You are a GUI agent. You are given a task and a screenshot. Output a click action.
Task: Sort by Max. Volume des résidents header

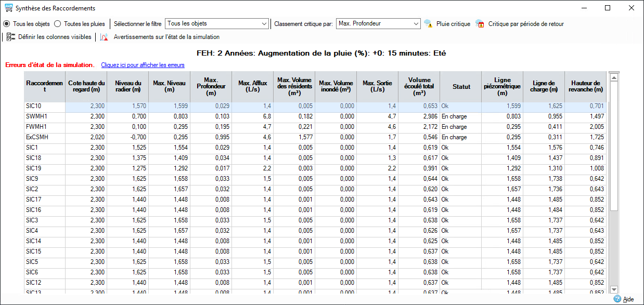pos(294,86)
